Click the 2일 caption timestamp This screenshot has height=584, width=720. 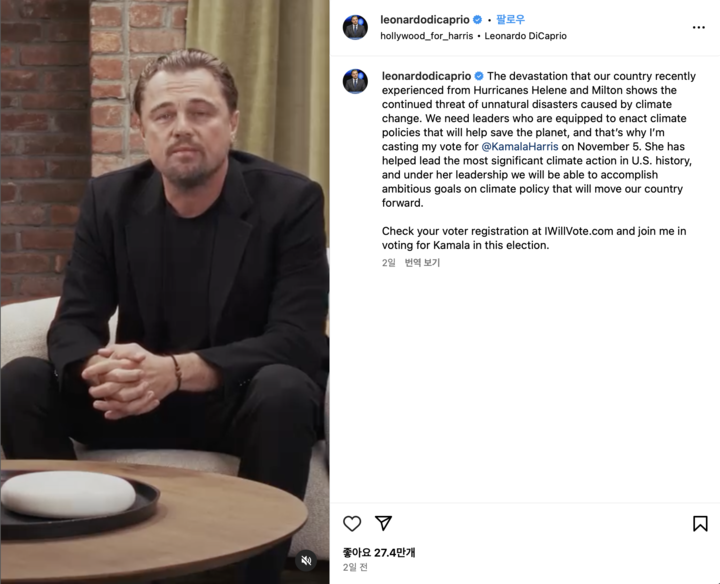pyautogui.click(x=388, y=263)
